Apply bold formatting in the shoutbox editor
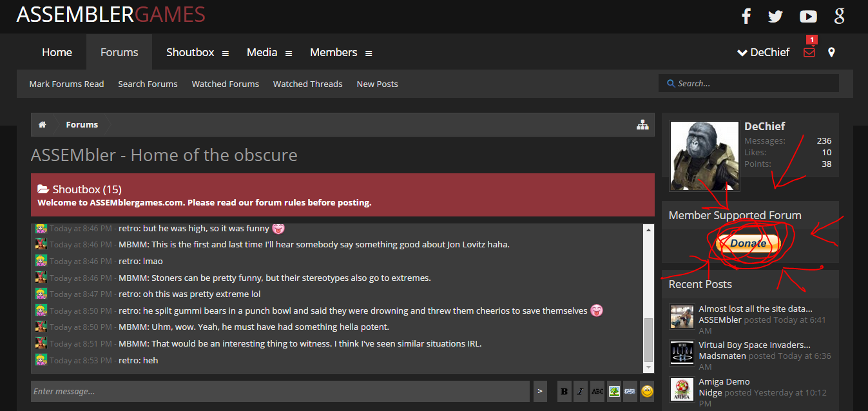The width and height of the screenshot is (868, 411). coord(564,391)
